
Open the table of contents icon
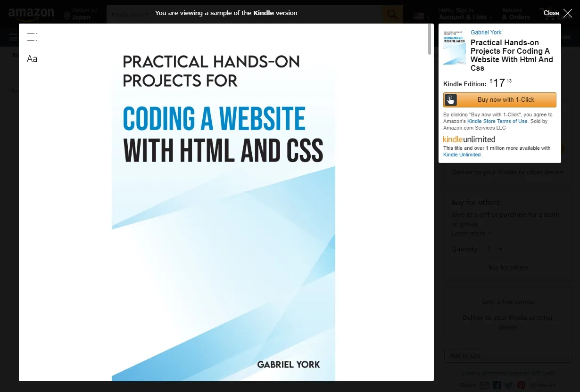point(32,37)
